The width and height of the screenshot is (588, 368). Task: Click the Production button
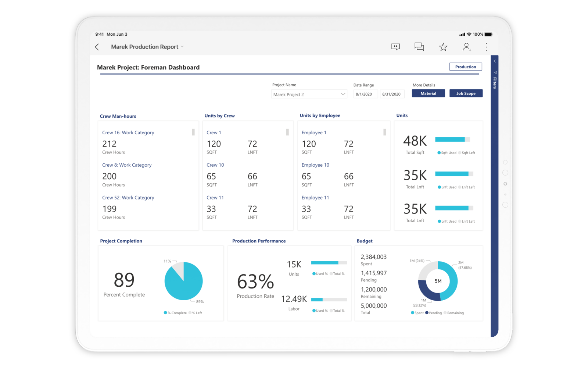[x=466, y=67]
